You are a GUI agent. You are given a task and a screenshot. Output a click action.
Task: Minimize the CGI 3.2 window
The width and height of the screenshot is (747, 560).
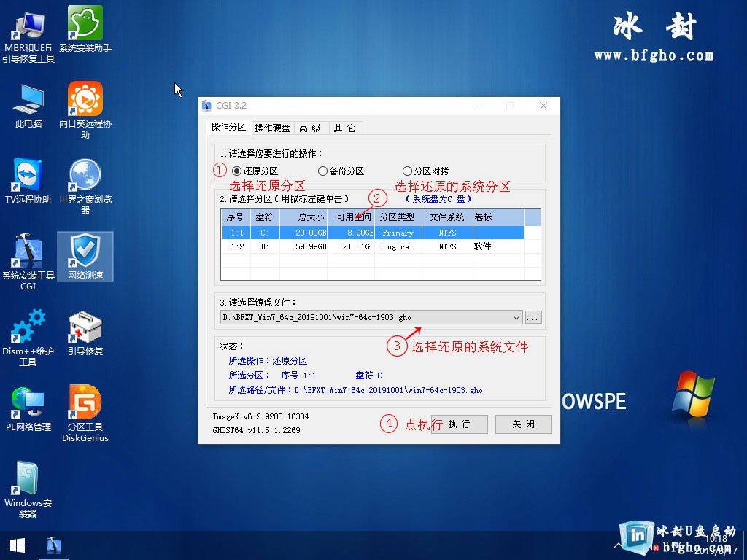click(477, 106)
